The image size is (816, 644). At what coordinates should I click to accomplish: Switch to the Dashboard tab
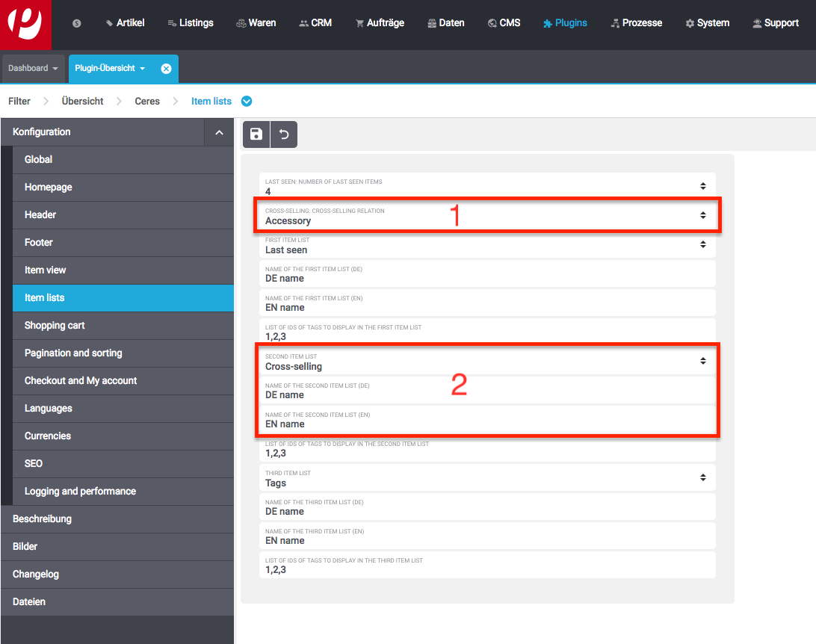click(33, 68)
